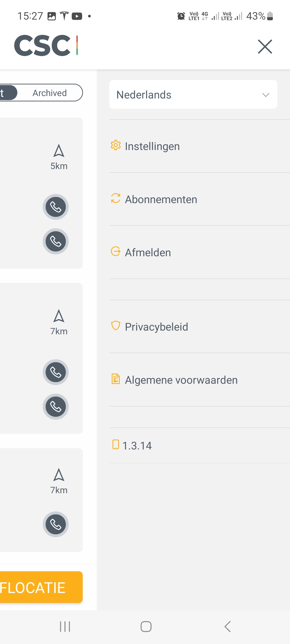Call first phone number on 5km card

56,207
